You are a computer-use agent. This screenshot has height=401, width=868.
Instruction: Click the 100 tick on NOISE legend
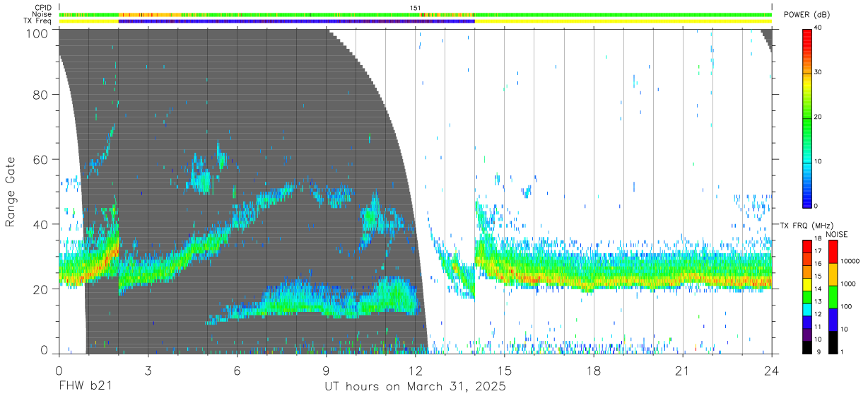click(845, 306)
